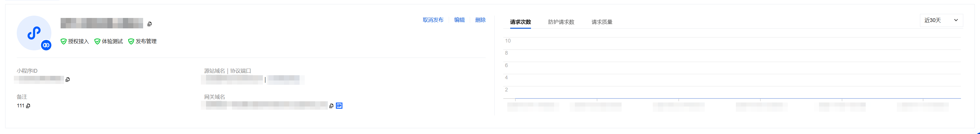
Task: Click the blurred 网关域名 value text
Action: pyautogui.click(x=264, y=105)
